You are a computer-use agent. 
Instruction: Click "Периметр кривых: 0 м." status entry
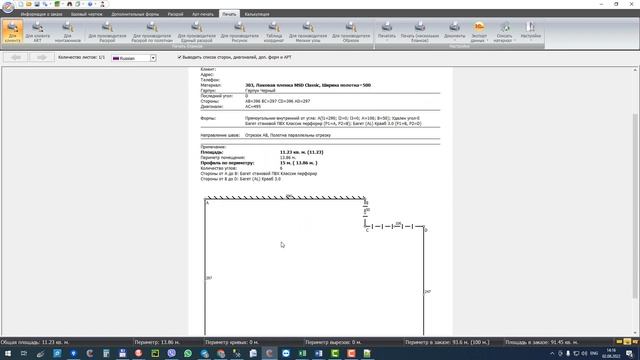(x=232, y=342)
